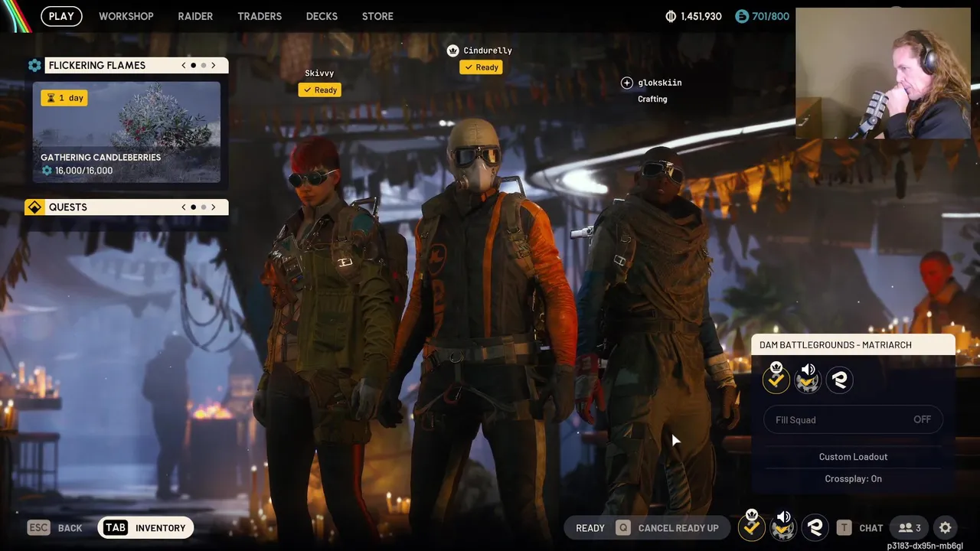The image size is (980, 551).
Task: Click R-logo avatar next to Chat
Action: click(x=815, y=527)
